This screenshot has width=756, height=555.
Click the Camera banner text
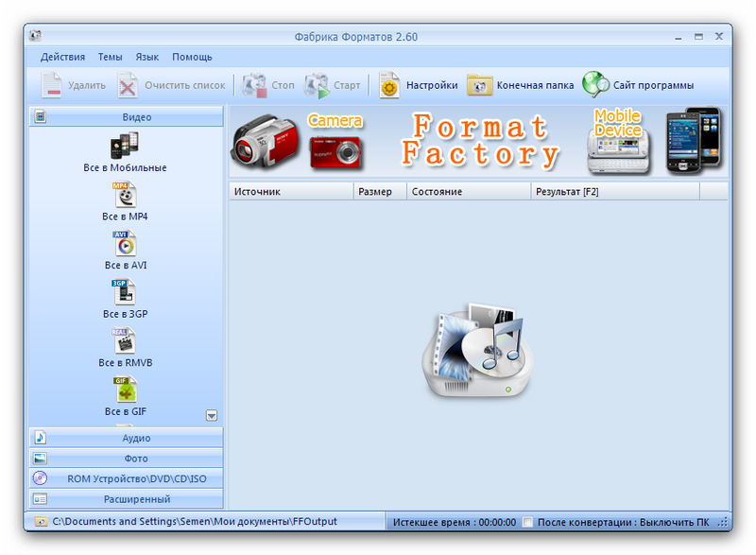click(335, 120)
